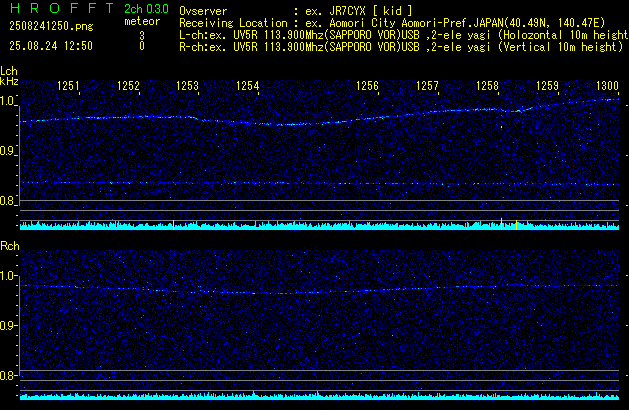Viewport: 629px width, 410px height.
Task: Click the 1252 time label
Action: pyautogui.click(x=128, y=85)
